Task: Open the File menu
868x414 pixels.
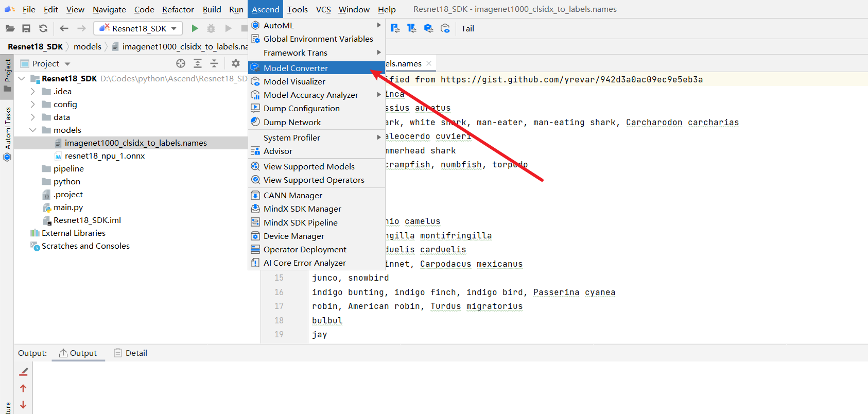Action: coord(29,9)
